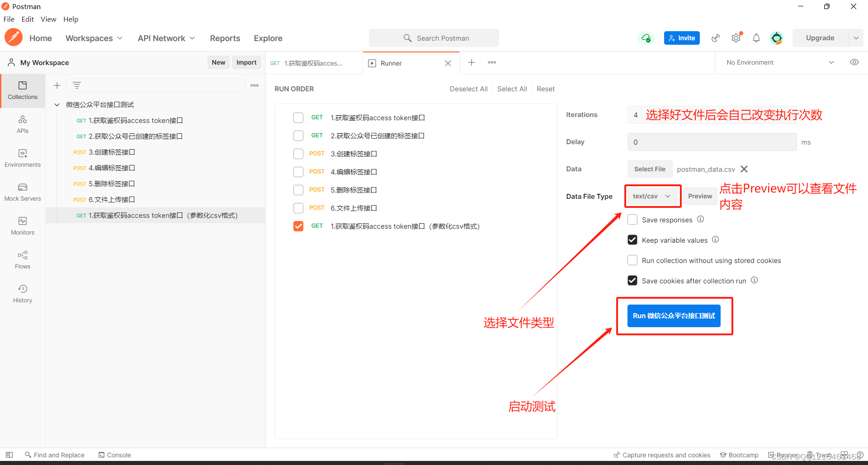Click the Run 微信公众平台接口测试 button

674,316
